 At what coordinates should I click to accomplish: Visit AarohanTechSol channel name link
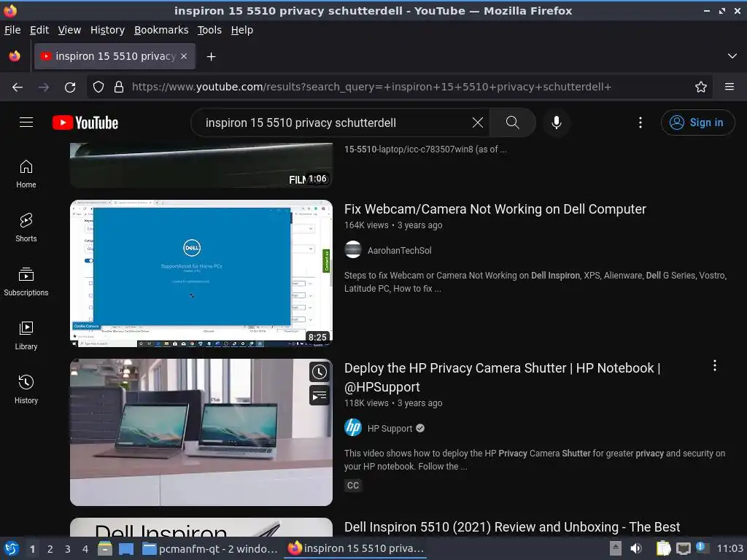point(399,251)
